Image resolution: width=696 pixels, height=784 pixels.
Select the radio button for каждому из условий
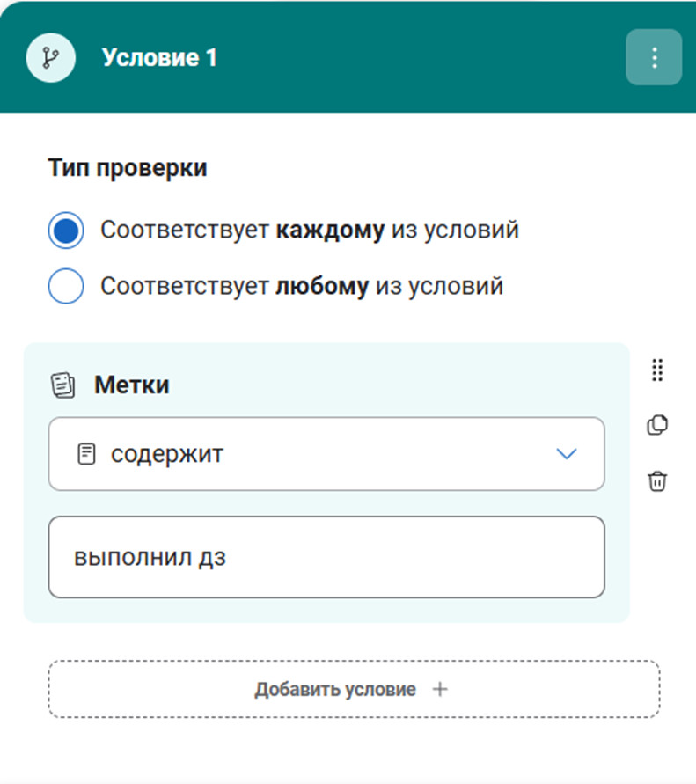tap(66, 231)
